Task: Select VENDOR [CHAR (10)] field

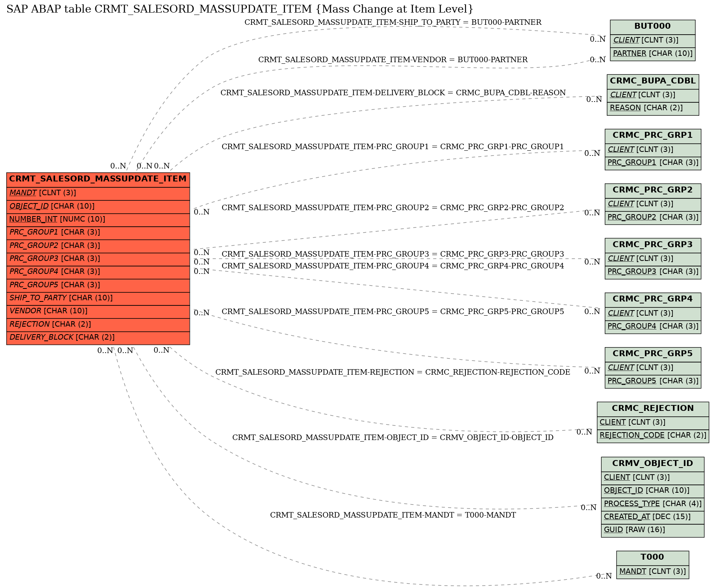Action: point(98,311)
